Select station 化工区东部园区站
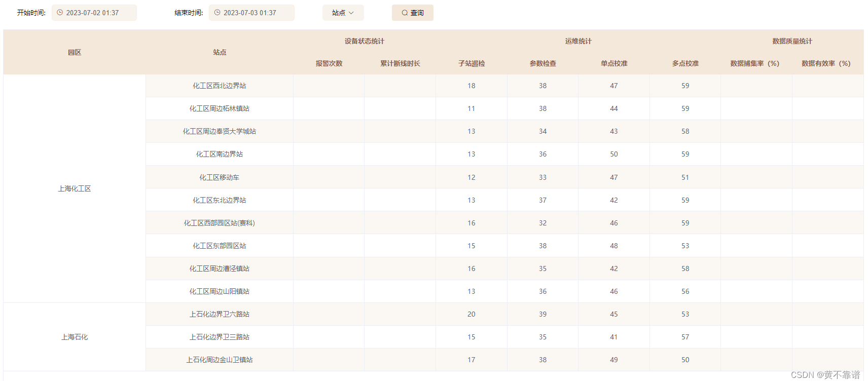 [220, 246]
